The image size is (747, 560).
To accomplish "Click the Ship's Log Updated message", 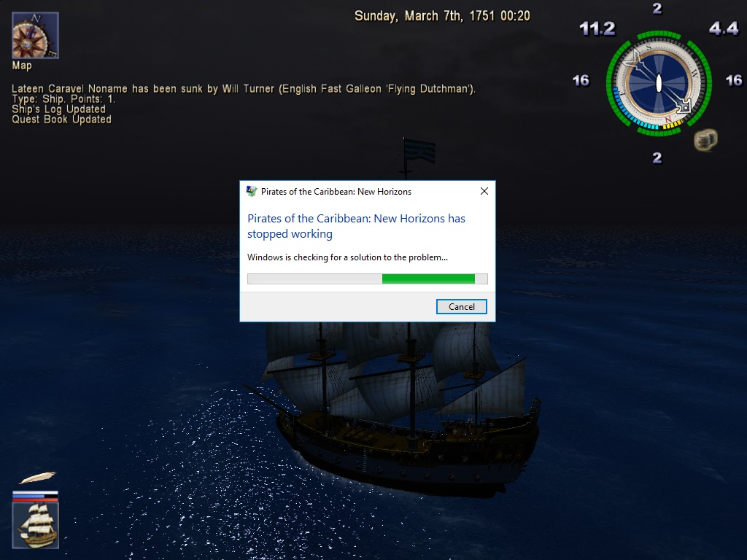I will [x=58, y=109].
